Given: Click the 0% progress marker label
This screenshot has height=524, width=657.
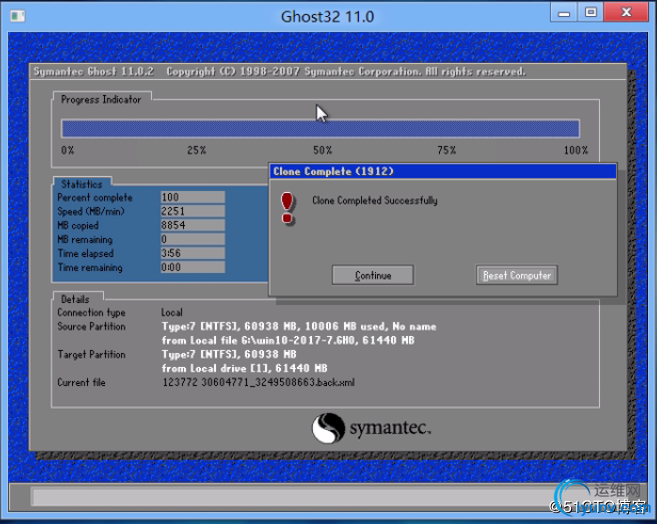Looking at the screenshot, I should point(67,150).
